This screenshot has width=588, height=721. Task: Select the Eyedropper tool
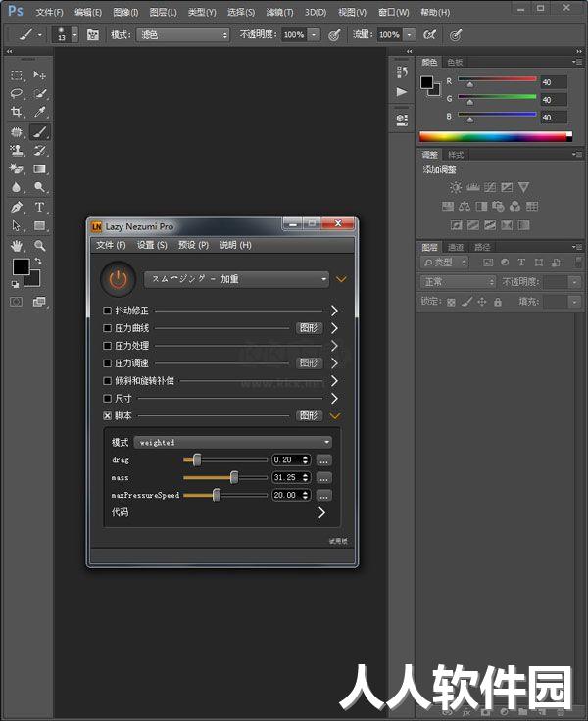39,112
